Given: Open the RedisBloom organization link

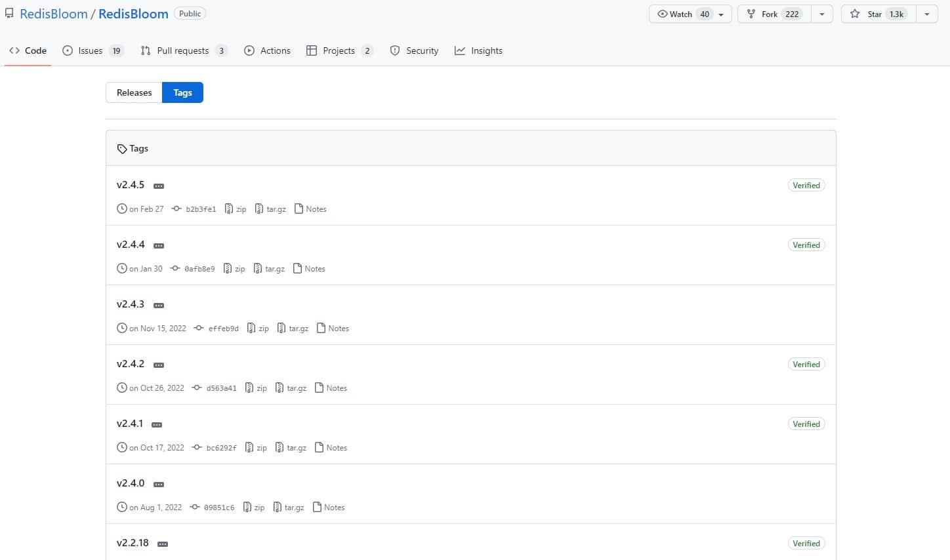Looking at the screenshot, I should (x=53, y=14).
